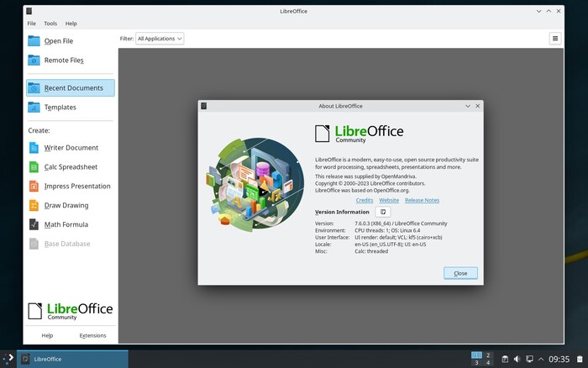Click the Impress Presentation label
588x368 pixels.
[x=77, y=186]
